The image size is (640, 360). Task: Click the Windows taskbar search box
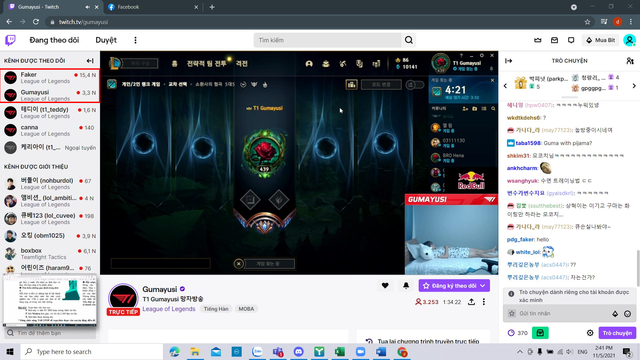point(91,351)
